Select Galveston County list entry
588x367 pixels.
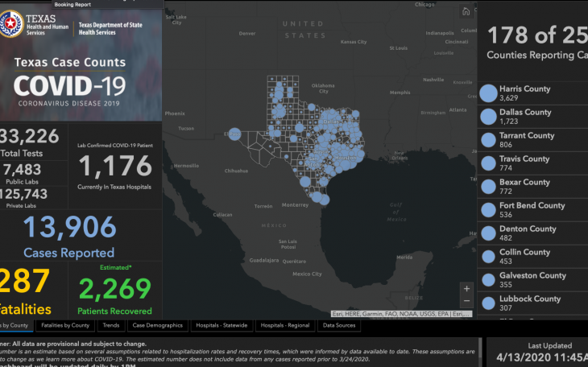pos(532,280)
